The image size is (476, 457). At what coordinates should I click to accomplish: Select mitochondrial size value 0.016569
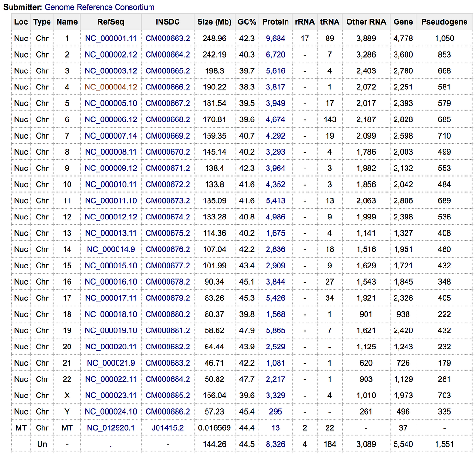coord(214,428)
